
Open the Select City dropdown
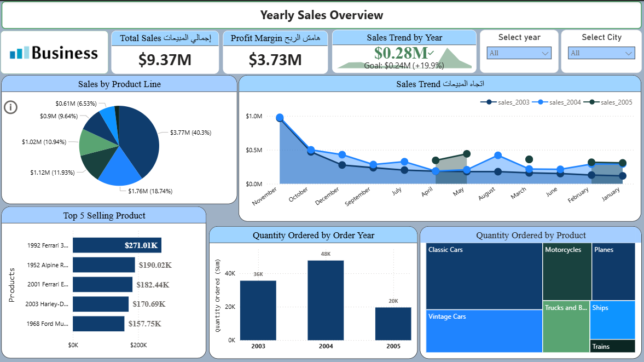coord(601,53)
